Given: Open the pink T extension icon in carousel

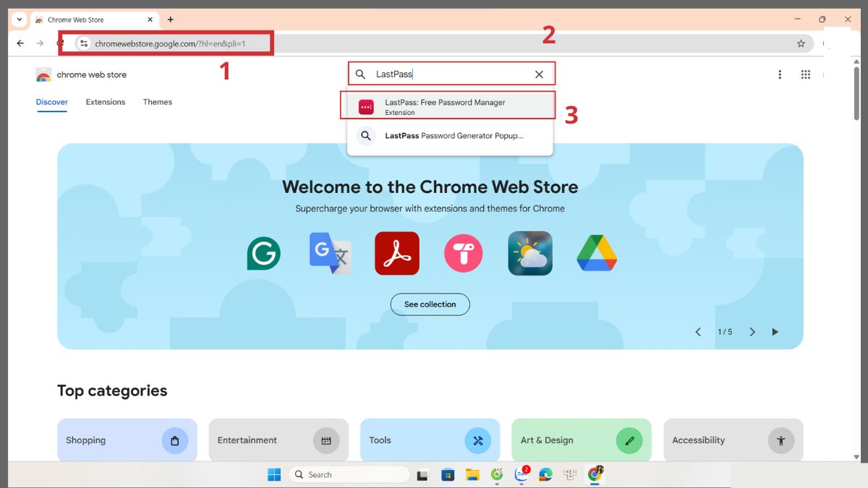Looking at the screenshot, I should (x=464, y=254).
